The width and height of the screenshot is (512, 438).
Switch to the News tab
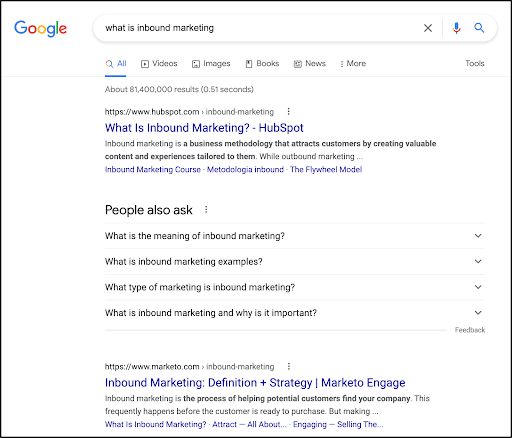click(x=309, y=64)
